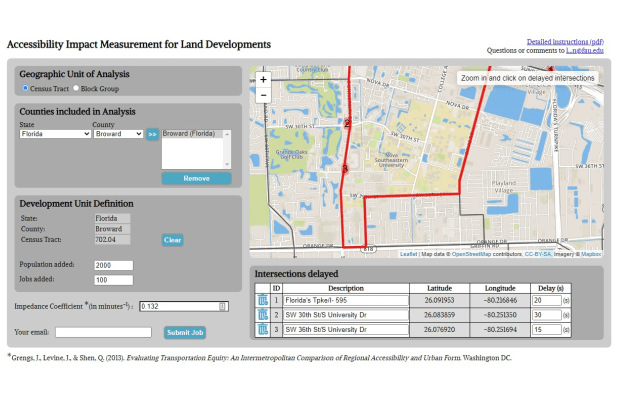
Task: Click Census Tract field 702.04
Action: click(112, 240)
